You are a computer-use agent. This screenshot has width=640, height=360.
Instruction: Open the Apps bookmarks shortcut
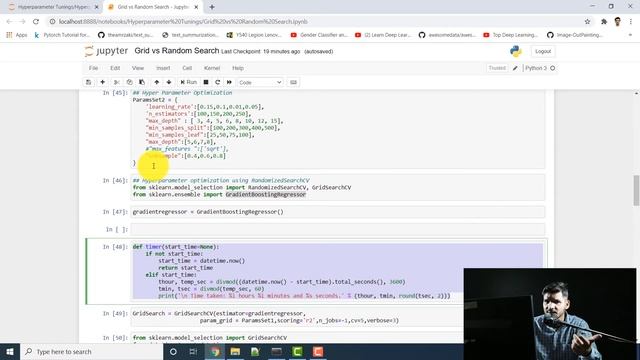[x=17, y=35]
